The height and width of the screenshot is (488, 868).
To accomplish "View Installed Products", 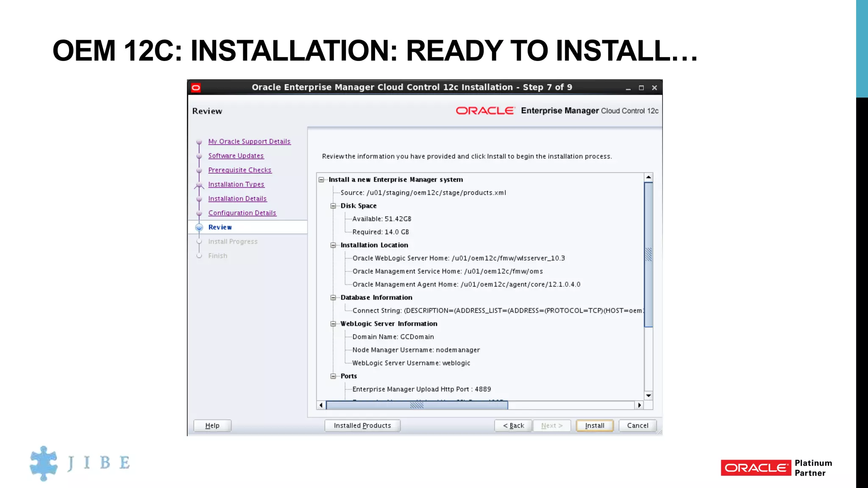I will (x=362, y=425).
